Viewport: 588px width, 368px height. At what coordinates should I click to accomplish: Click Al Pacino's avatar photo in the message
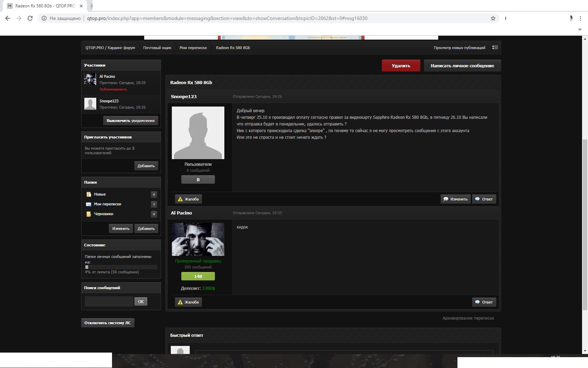tap(198, 239)
